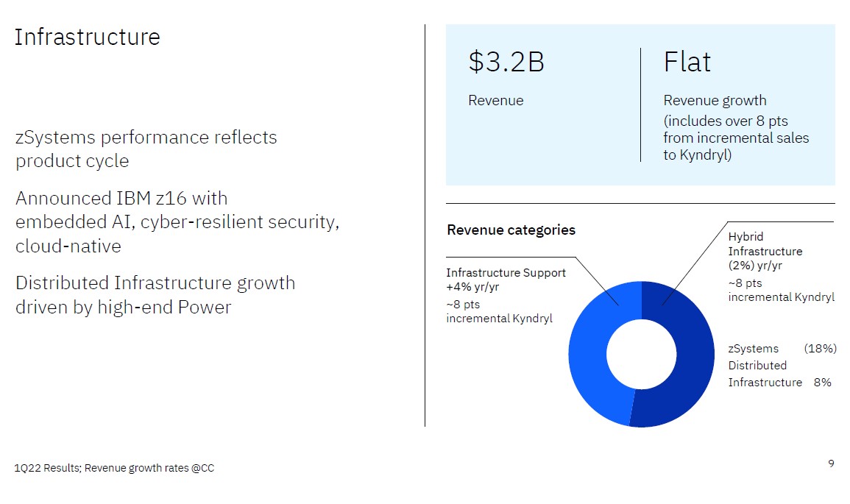
Task: Click the white center of the donut chart
Action: click(641, 354)
